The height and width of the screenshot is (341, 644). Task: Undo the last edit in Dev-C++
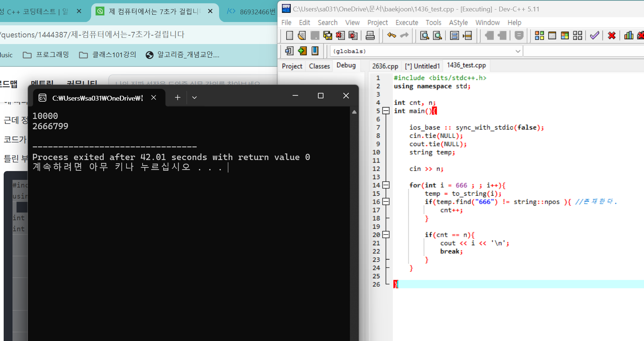391,35
